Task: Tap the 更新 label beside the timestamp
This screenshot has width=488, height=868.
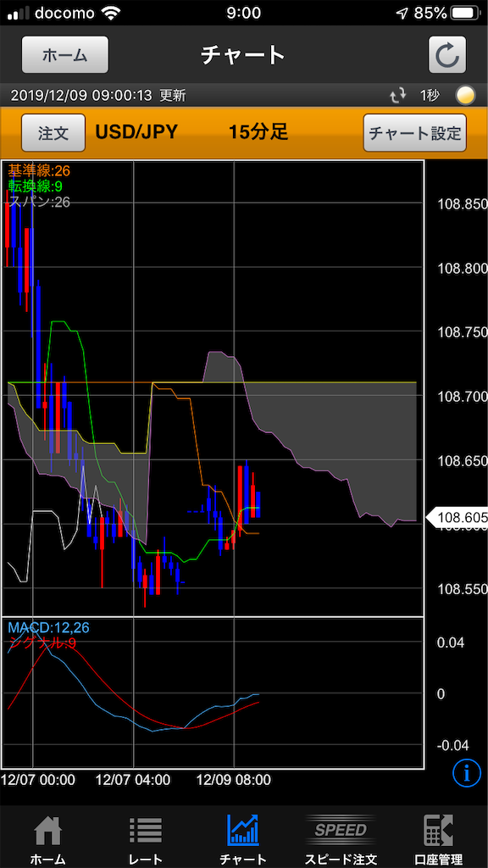Action: click(173, 96)
